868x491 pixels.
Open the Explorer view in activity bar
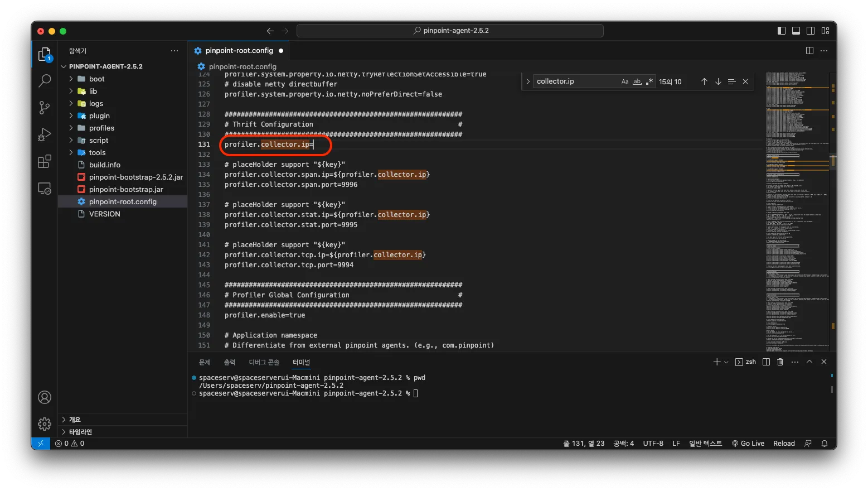(45, 54)
